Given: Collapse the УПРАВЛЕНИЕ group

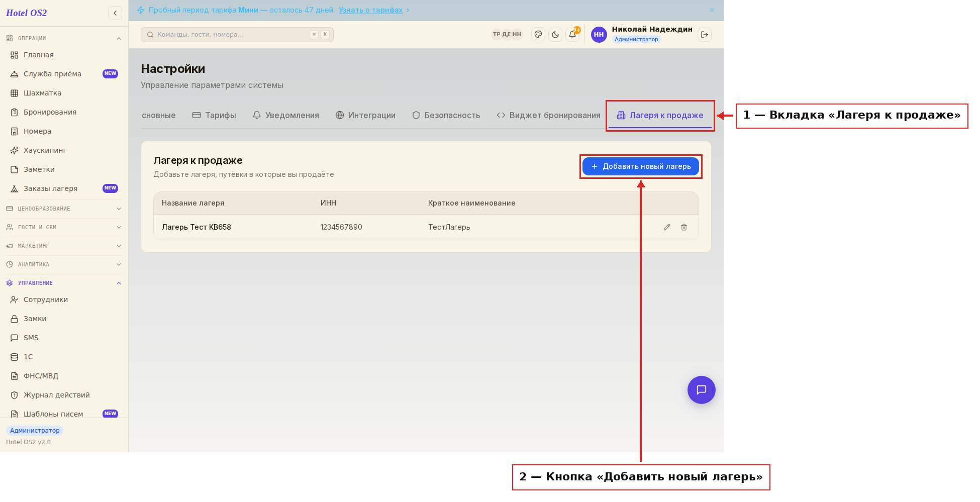Looking at the screenshot, I should point(64,283).
